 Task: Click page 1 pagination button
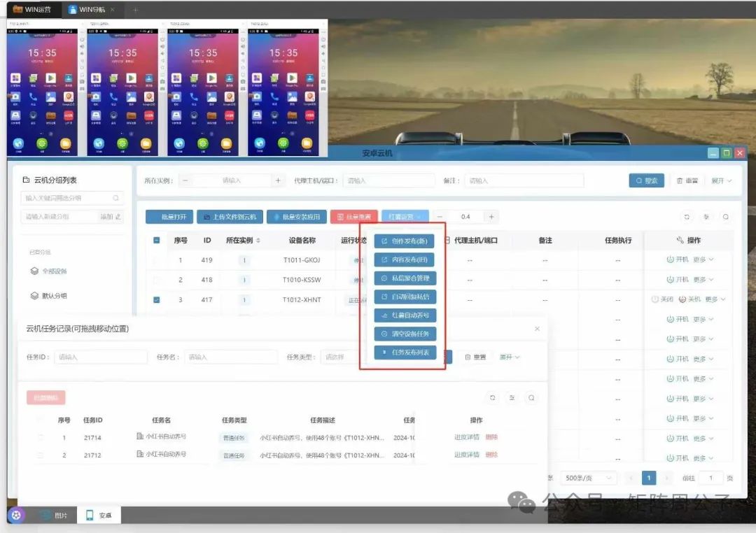pos(649,478)
